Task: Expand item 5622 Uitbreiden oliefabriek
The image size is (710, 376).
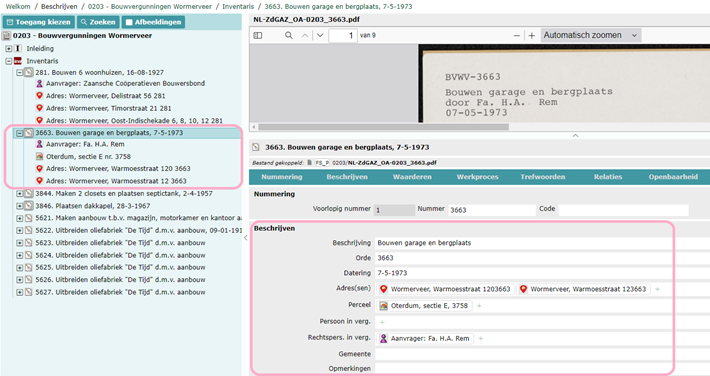Action: pos(19,230)
